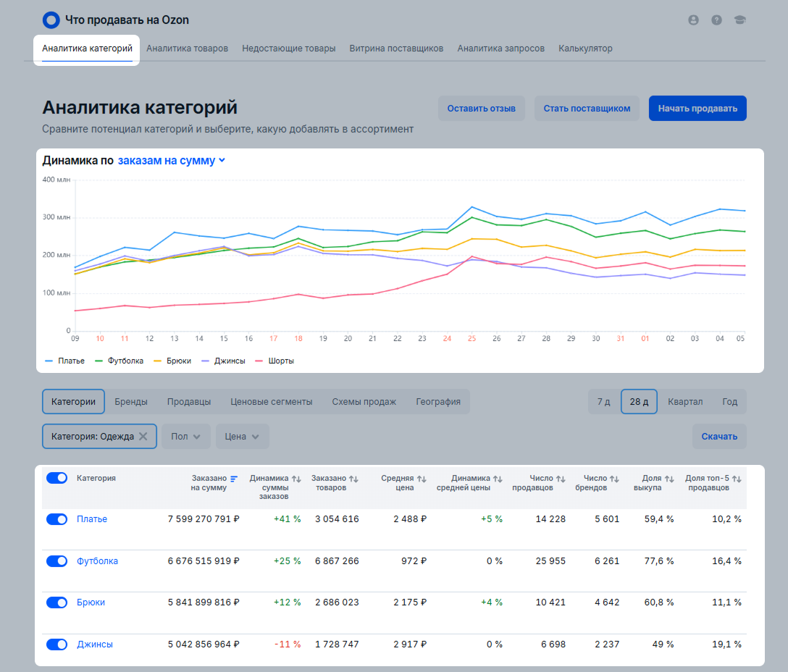Image resolution: width=788 pixels, height=672 pixels.
Task: Switch to 'Аналитика товаров' tab
Action: 187,49
